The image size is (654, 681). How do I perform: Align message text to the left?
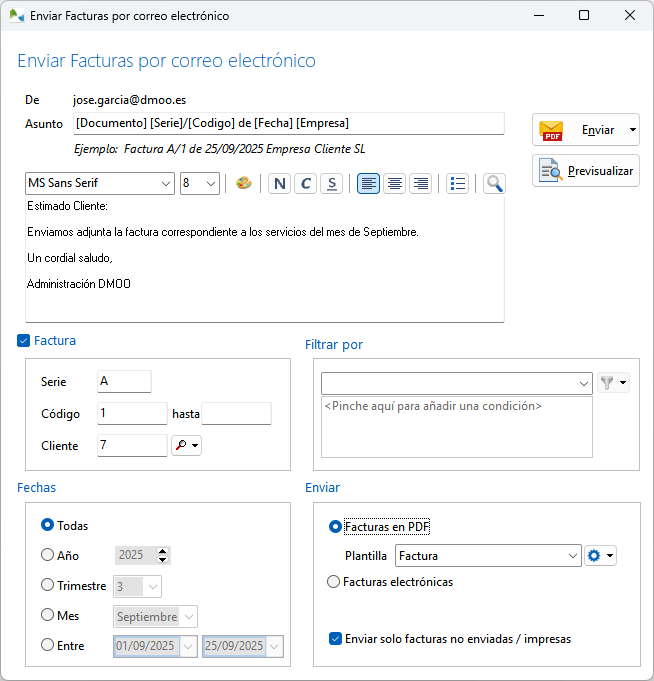point(368,184)
